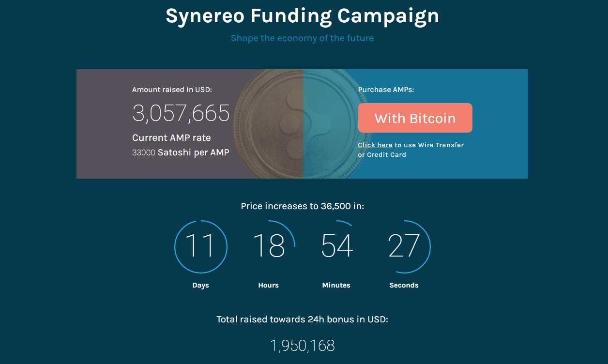
Task: Click the Synereo Funding Campaign heading
Action: (303, 15)
